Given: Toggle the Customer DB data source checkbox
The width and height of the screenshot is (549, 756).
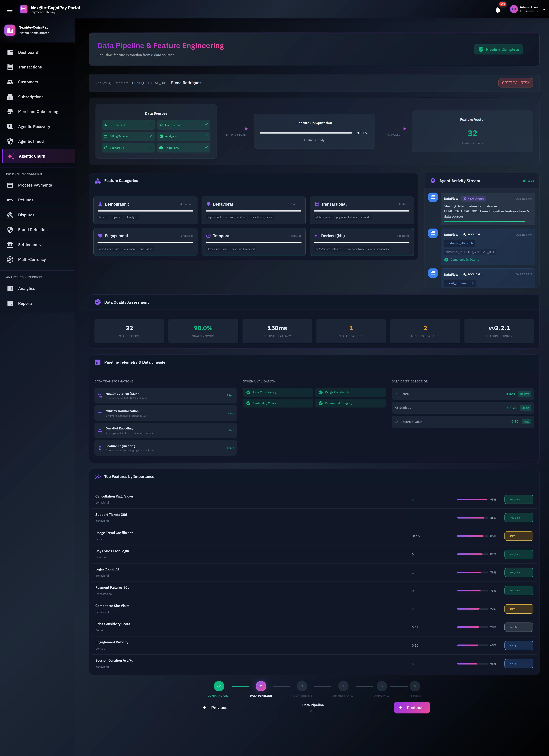Looking at the screenshot, I should tap(151, 125).
